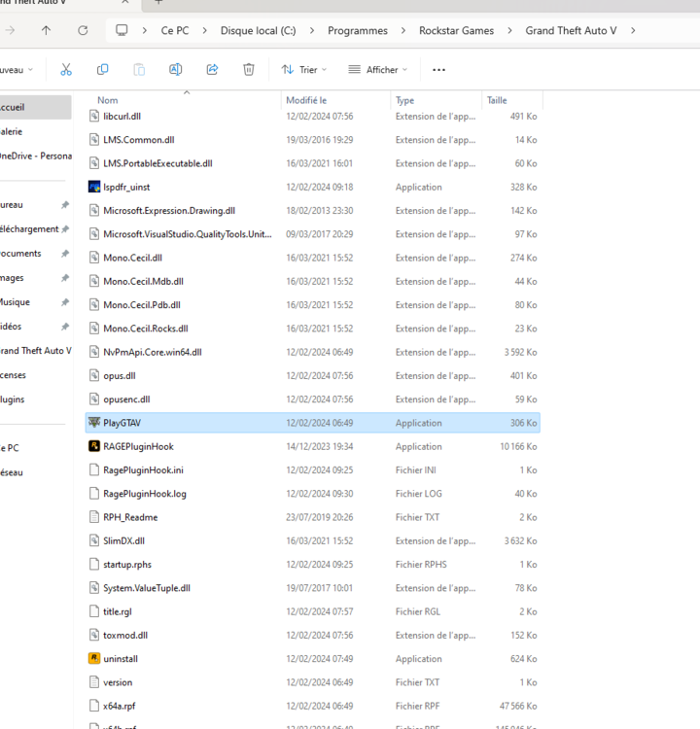Click the PC monitor icon in address bar
The height and width of the screenshot is (729, 700).
[x=122, y=31]
